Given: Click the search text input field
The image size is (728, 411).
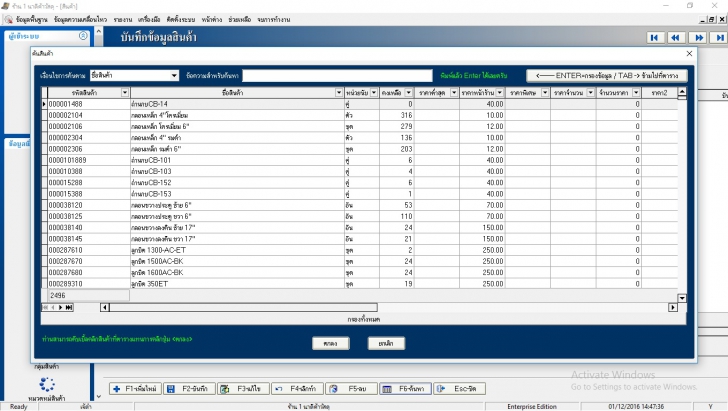Looking at the screenshot, I should [x=338, y=75].
